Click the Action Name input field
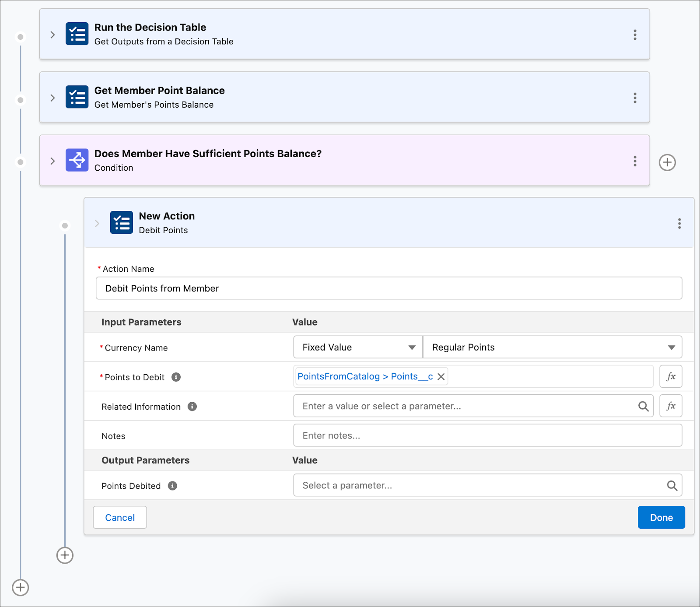700x607 pixels. coord(389,288)
